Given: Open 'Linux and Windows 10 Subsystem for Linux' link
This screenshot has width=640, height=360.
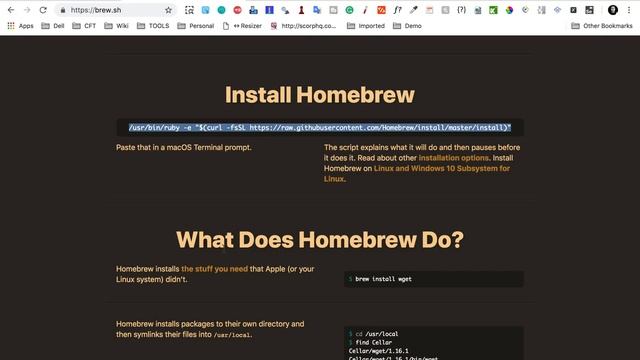Looking at the screenshot, I should point(417,173).
